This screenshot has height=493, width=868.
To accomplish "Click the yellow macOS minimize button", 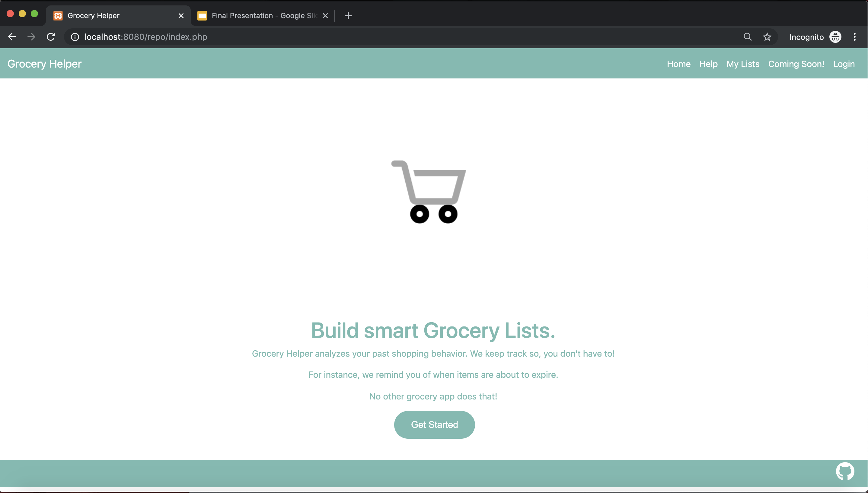I will click(22, 14).
